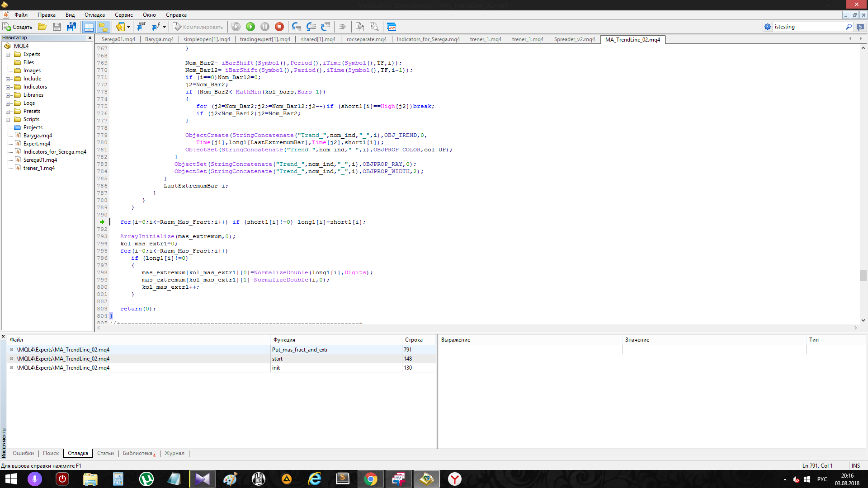Click the green Start debugging play button

(250, 27)
